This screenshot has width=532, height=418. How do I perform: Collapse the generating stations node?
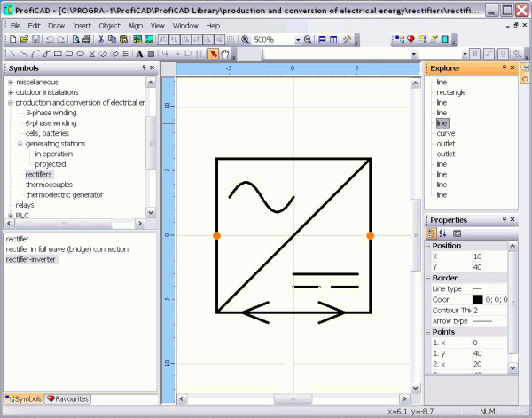click(x=20, y=144)
